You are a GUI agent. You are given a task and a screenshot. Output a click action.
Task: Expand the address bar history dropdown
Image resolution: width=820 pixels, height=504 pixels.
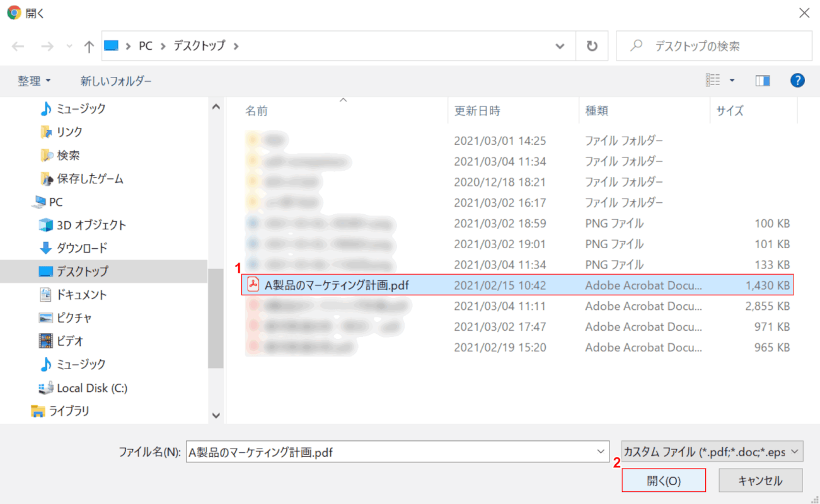tap(560, 47)
